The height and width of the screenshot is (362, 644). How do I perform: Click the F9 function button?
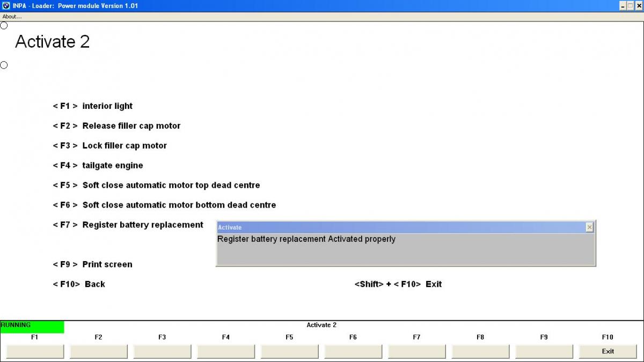tap(544, 351)
